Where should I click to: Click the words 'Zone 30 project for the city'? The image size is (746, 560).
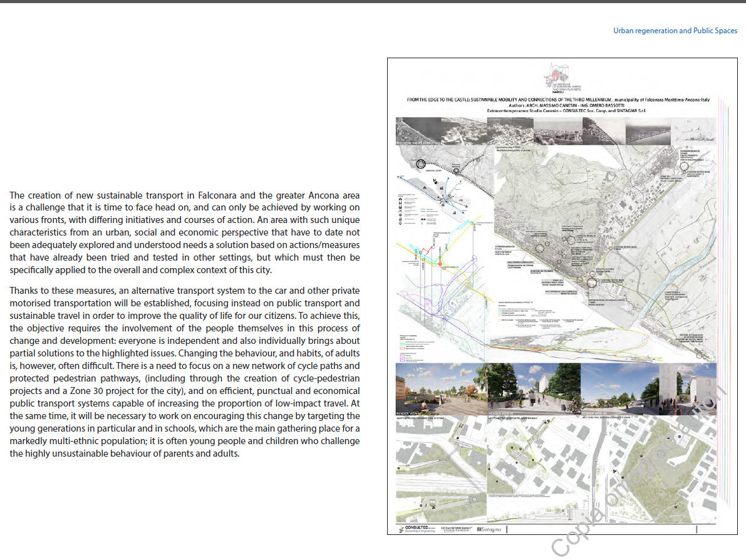pyautogui.click(x=125, y=391)
